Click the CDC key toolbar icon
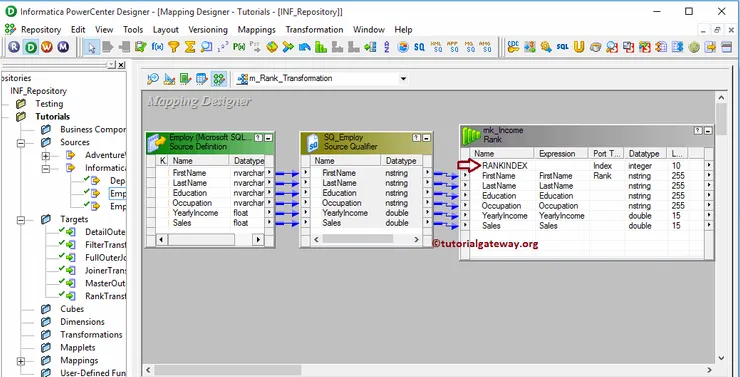 513,47
